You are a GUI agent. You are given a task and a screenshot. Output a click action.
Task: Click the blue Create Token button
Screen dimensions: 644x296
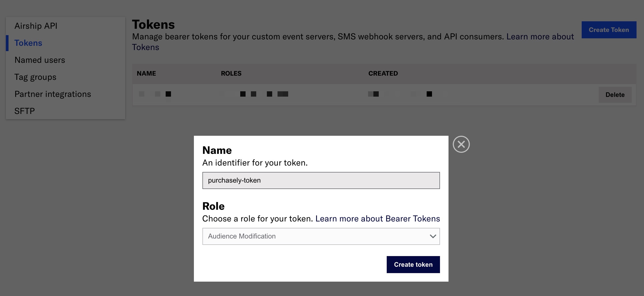(609, 30)
